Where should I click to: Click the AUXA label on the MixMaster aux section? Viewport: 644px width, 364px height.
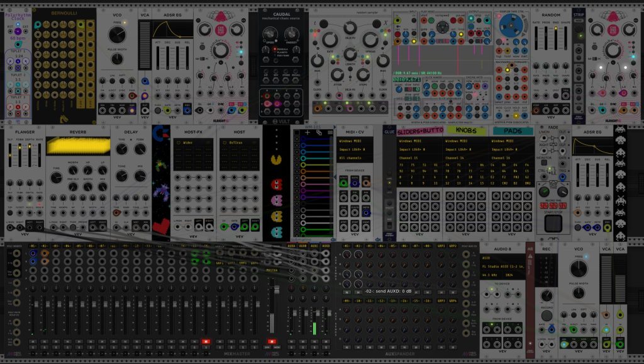291,246
